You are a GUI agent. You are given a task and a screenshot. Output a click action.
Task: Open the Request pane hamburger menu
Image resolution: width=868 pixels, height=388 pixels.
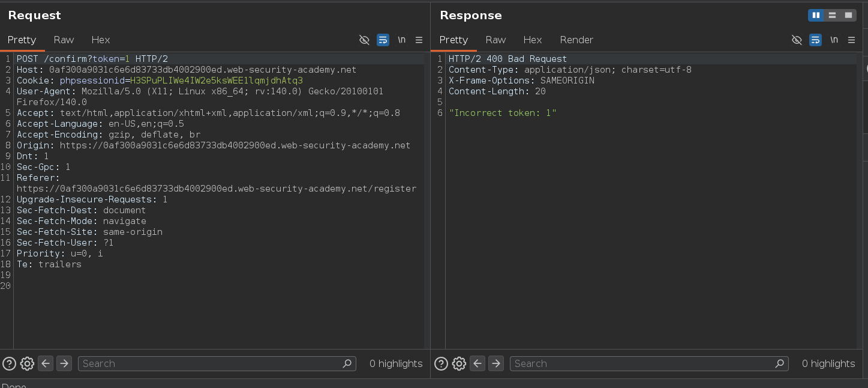tap(419, 40)
